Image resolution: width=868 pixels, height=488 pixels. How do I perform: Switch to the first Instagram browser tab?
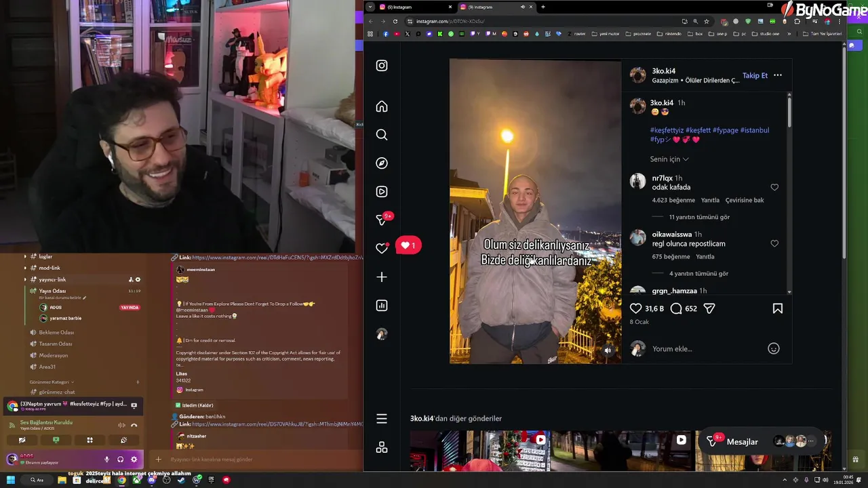[415, 7]
